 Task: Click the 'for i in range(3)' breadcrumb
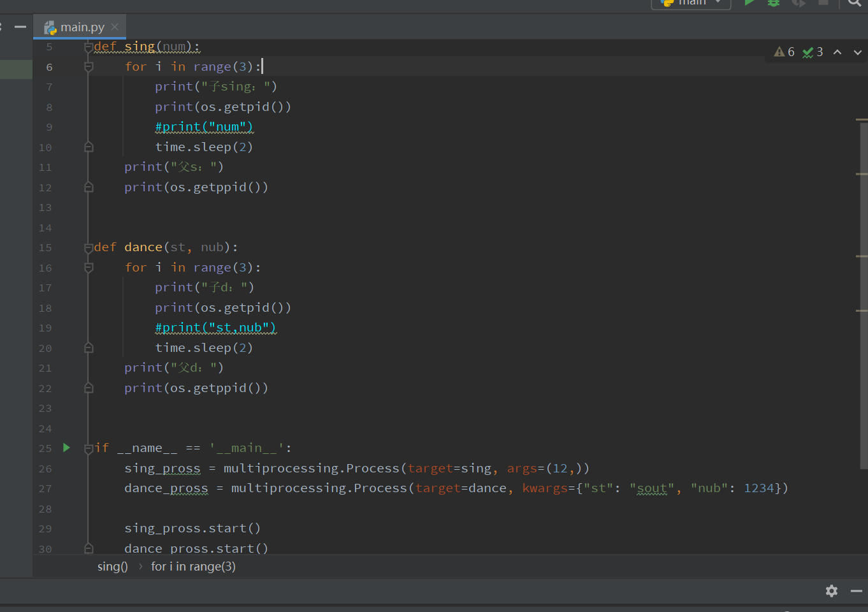coord(193,566)
